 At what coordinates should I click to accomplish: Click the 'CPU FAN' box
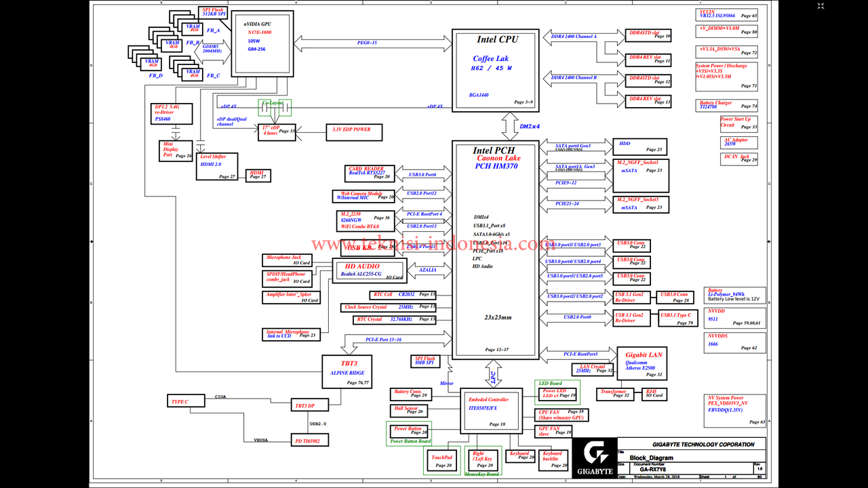click(561, 415)
